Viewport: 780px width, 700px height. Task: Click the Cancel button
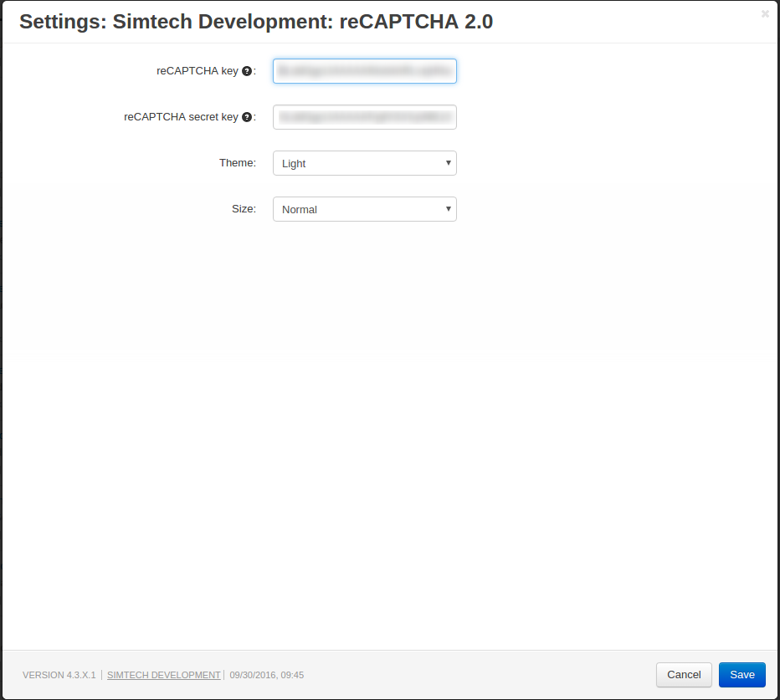(x=684, y=675)
